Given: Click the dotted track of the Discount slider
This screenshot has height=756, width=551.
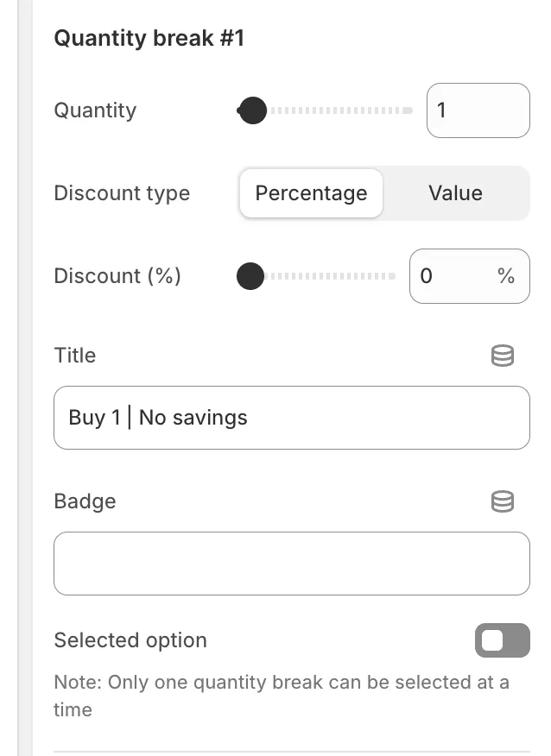Looking at the screenshot, I should (x=337, y=276).
